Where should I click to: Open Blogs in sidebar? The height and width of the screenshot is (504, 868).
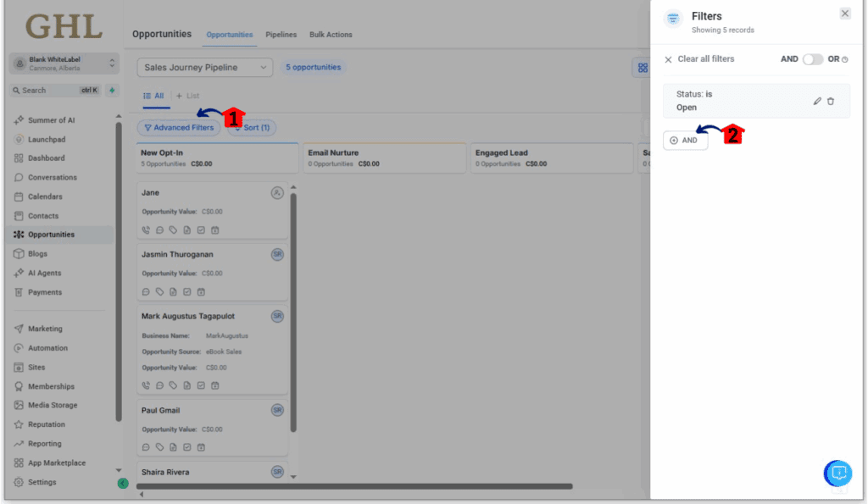[37, 254]
